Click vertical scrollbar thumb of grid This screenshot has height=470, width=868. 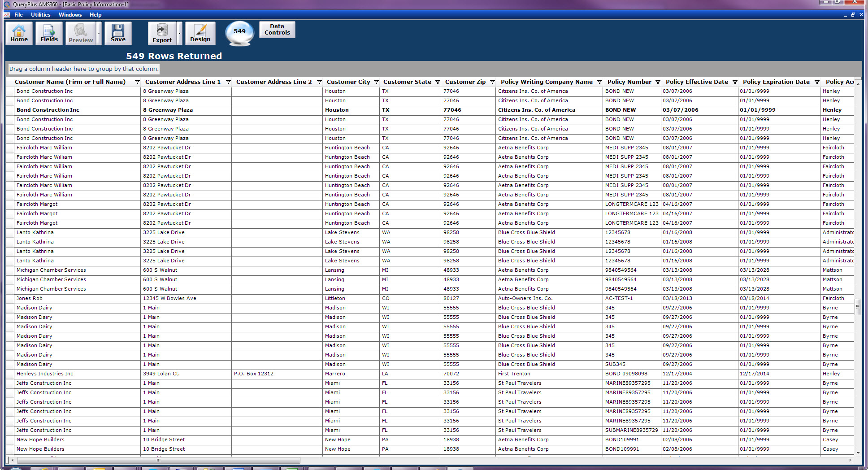(x=858, y=307)
